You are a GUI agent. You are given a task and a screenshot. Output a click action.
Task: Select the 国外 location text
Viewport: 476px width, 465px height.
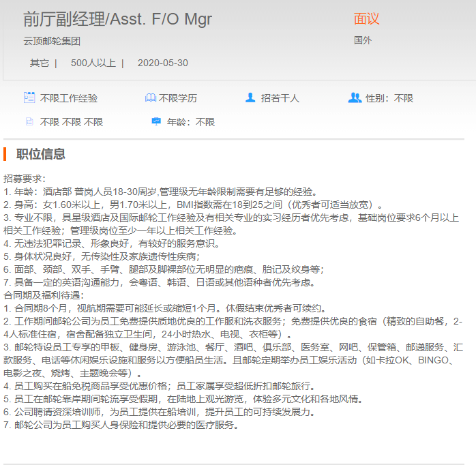click(x=363, y=40)
